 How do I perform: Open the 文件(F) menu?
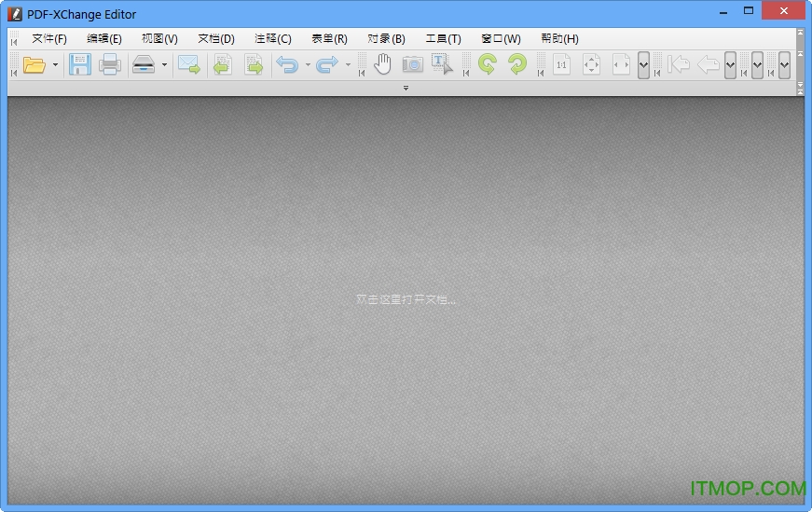click(49, 39)
